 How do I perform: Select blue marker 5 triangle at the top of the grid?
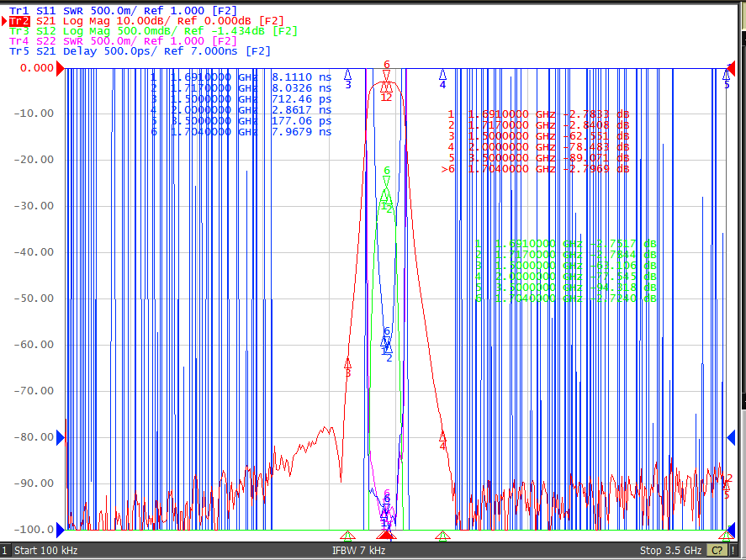(726, 75)
